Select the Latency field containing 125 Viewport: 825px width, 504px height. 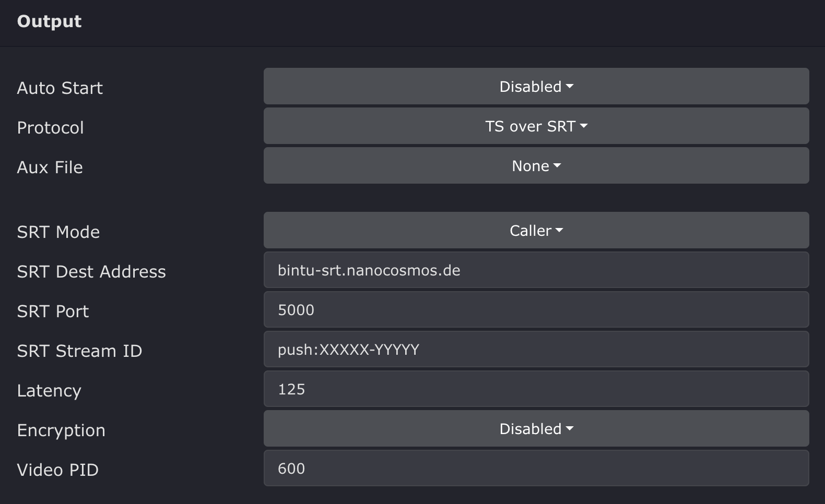click(536, 389)
